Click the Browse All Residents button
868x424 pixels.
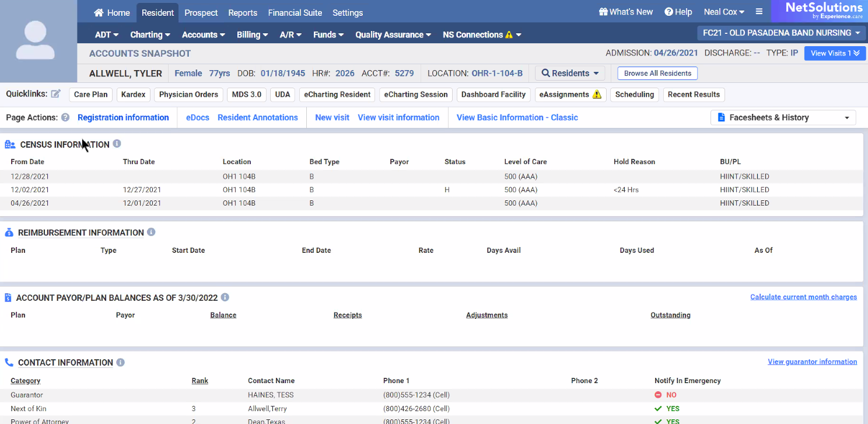click(657, 73)
